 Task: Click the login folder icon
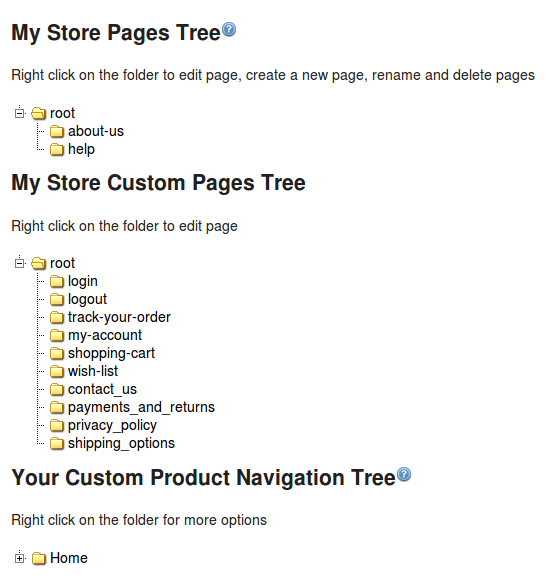57,281
